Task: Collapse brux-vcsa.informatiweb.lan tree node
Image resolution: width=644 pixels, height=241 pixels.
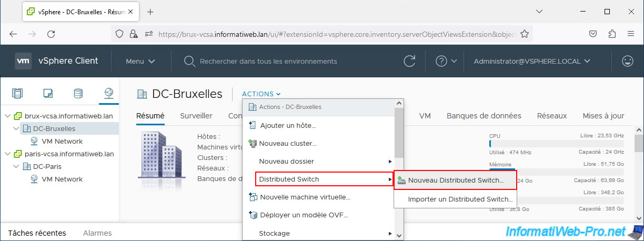Action: click(7, 116)
